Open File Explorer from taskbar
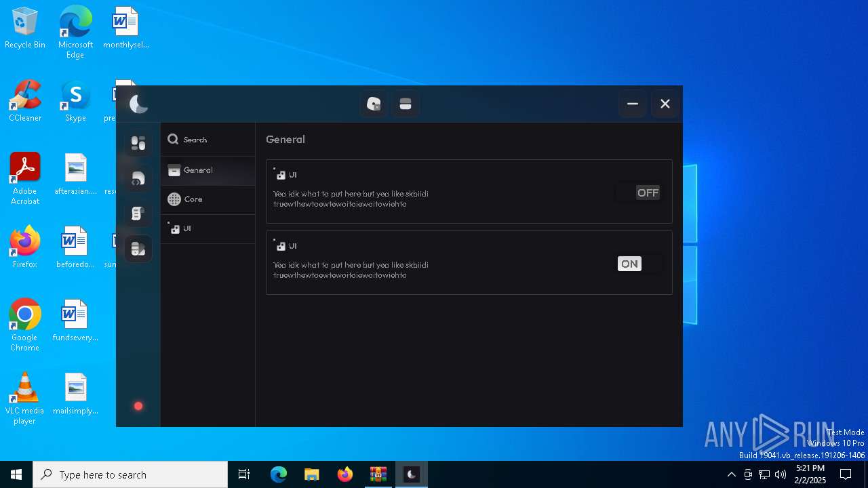Screen dimensions: 868x488 point(311,474)
